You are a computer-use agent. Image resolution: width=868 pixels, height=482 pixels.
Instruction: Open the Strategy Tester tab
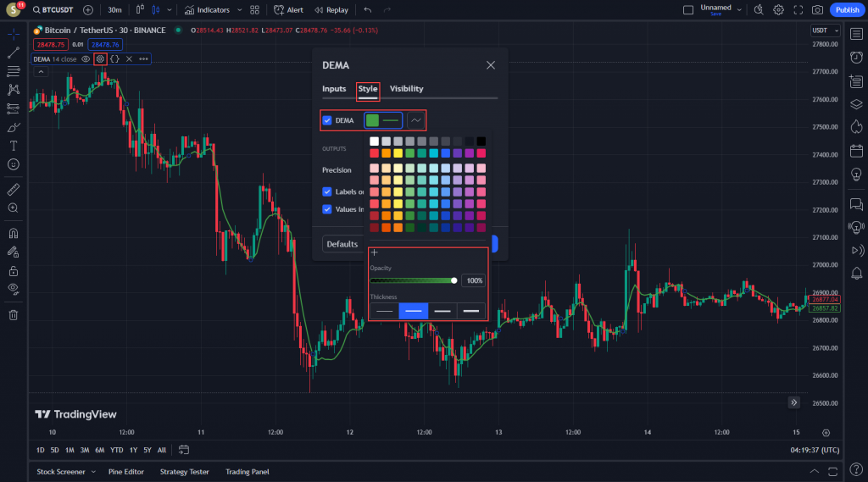[x=184, y=472]
